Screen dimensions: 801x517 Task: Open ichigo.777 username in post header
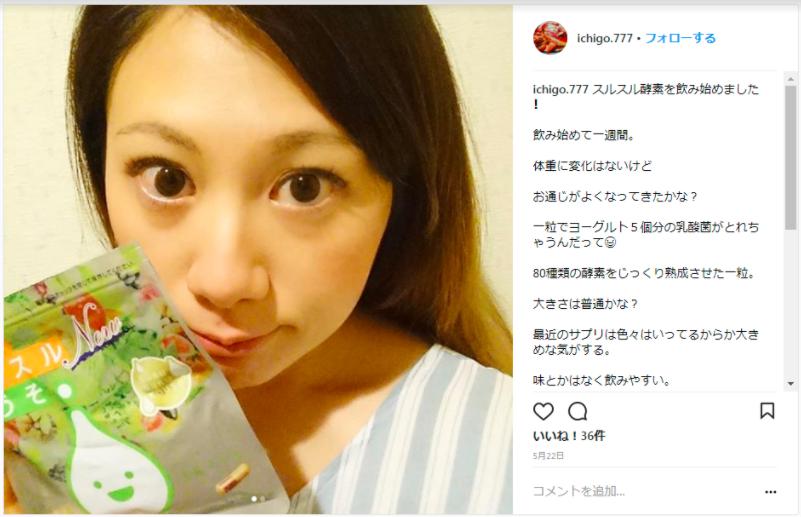(605, 38)
